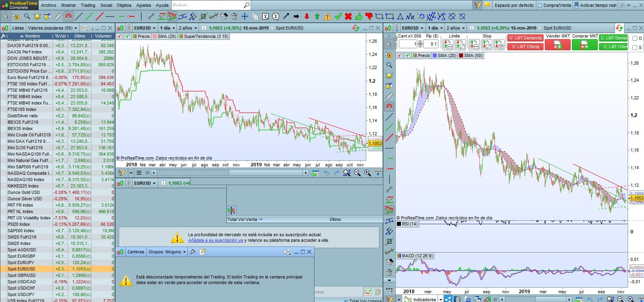Place a yellow warning triangle marker
The image size is (644, 302).
[x=328, y=16]
